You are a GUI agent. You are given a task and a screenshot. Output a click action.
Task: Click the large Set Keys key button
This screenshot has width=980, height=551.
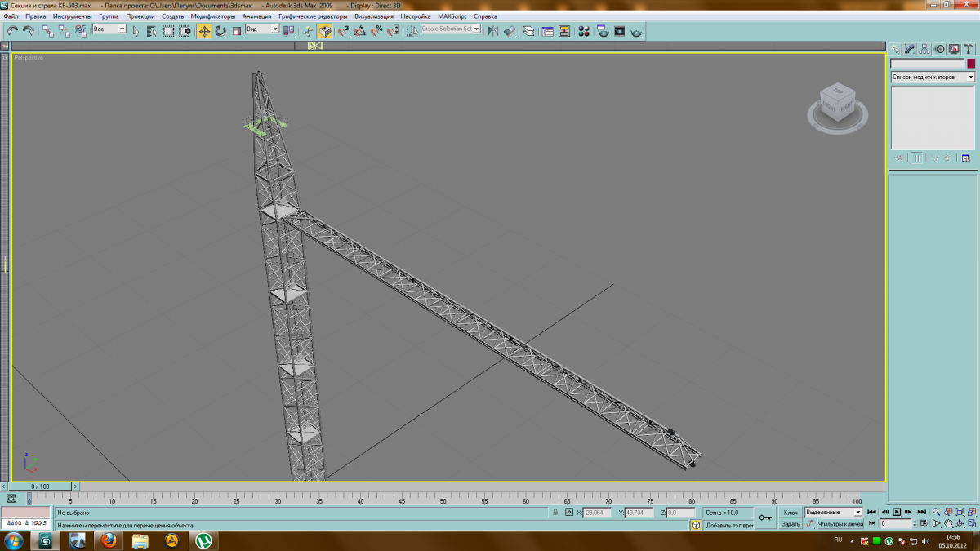(x=765, y=518)
